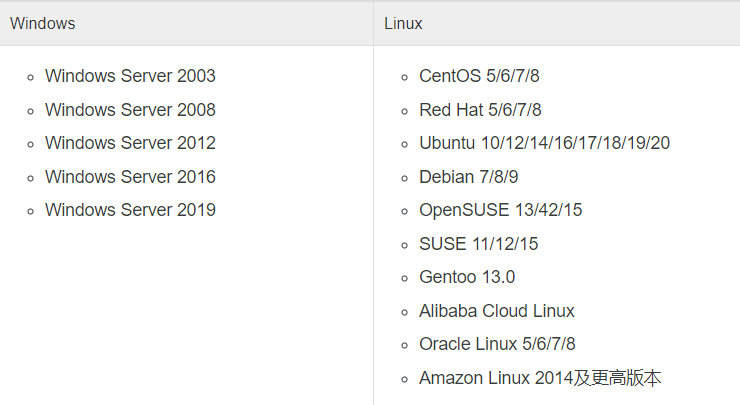
Task: Click the Windows column header
Action: (42, 23)
